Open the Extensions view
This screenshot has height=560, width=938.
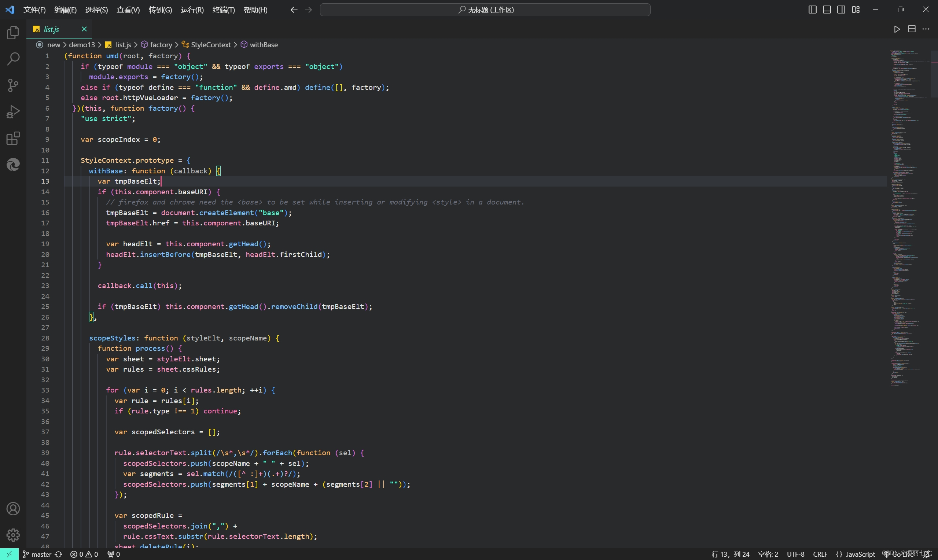(13, 138)
